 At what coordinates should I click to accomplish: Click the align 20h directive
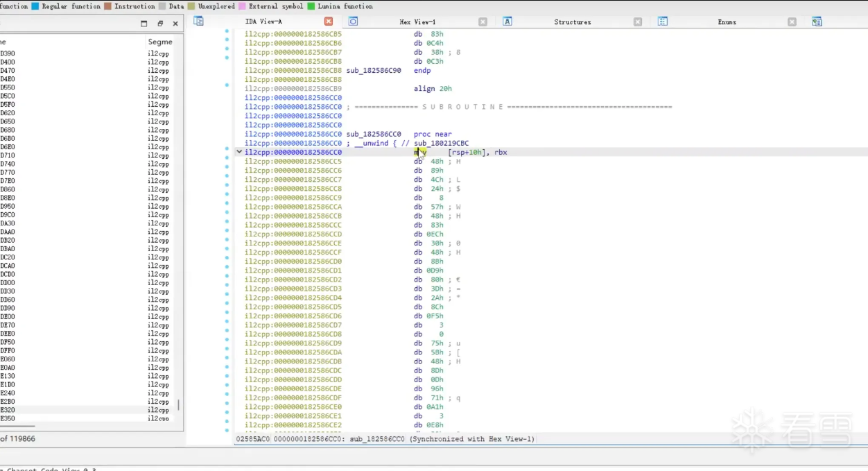(433, 89)
